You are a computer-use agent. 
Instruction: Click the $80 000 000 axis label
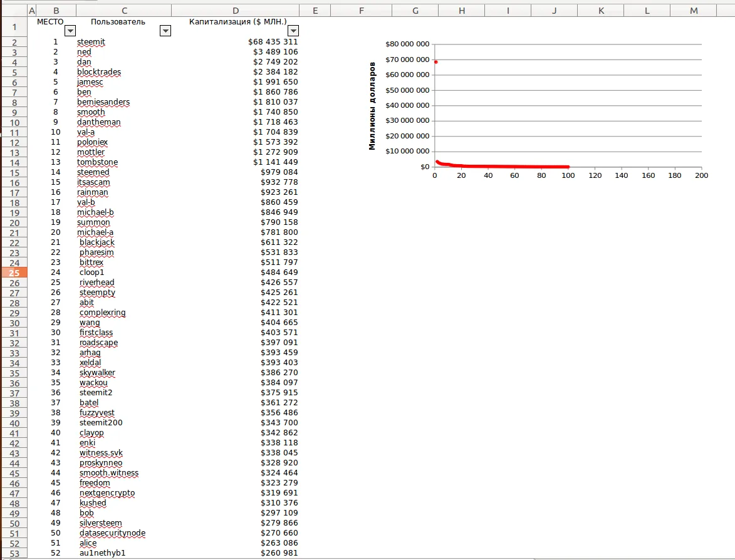[x=407, y=44]
